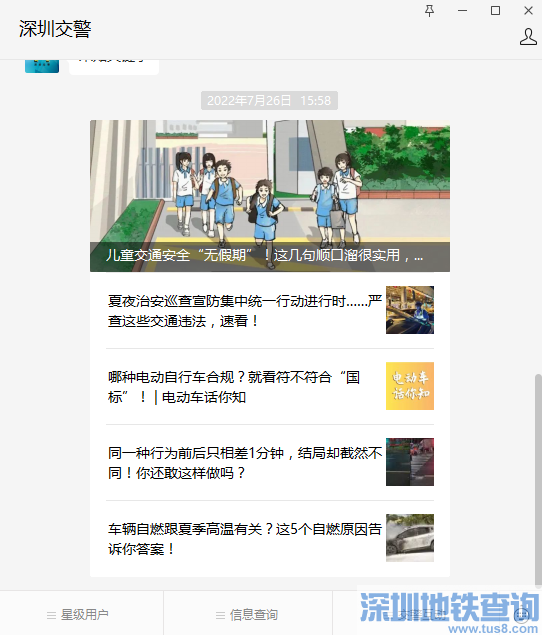
Task: Click the night patrol police thumbnail
Action: pos(410,310)
